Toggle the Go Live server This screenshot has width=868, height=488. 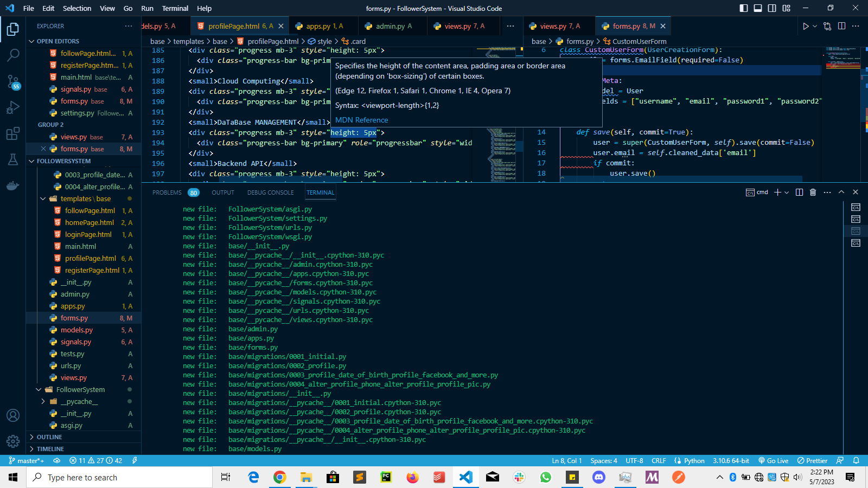pos(773,460)
